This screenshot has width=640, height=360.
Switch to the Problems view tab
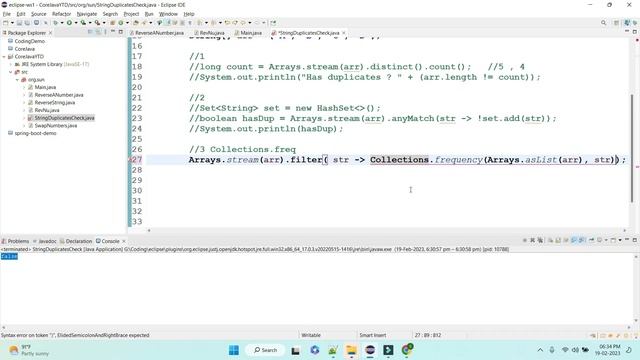pos(16,241)
